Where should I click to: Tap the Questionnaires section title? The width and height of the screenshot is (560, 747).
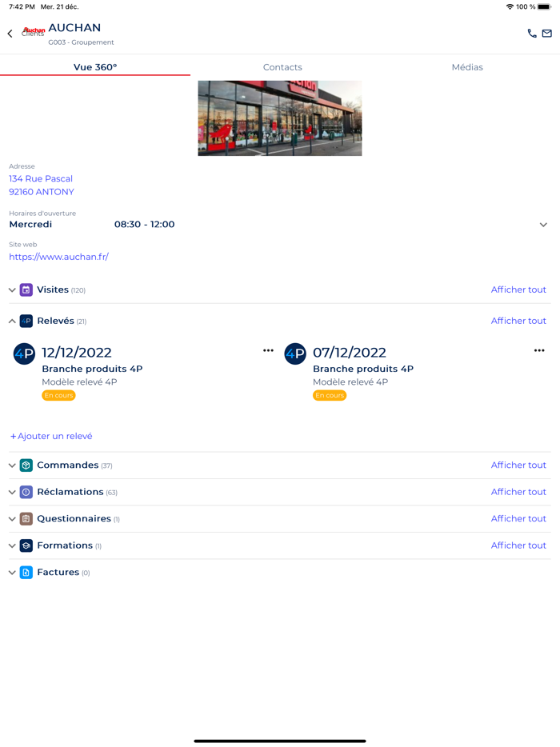(x=74, y=518)
